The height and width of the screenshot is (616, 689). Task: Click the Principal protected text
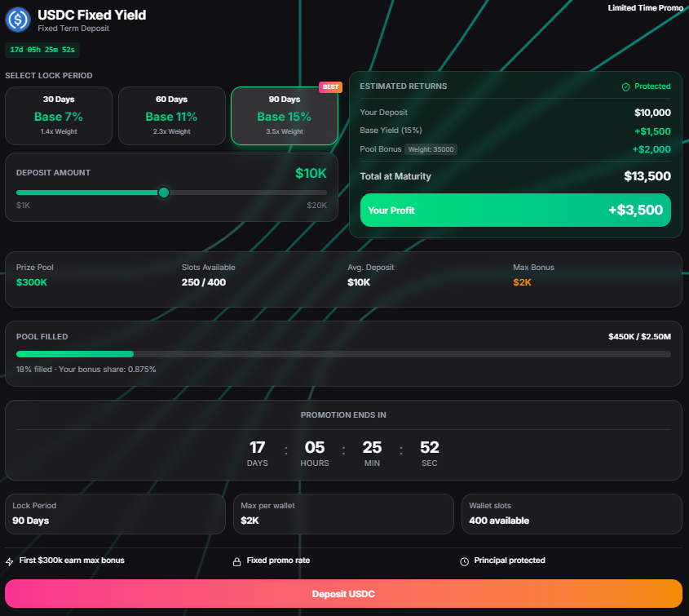[x=510, y=561]
